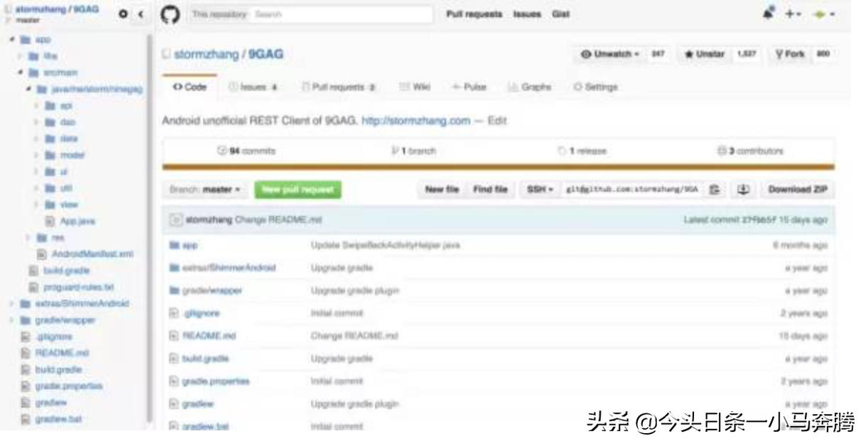
Task: Open the stormzhang.com link in the description
Action: [416, 121]
